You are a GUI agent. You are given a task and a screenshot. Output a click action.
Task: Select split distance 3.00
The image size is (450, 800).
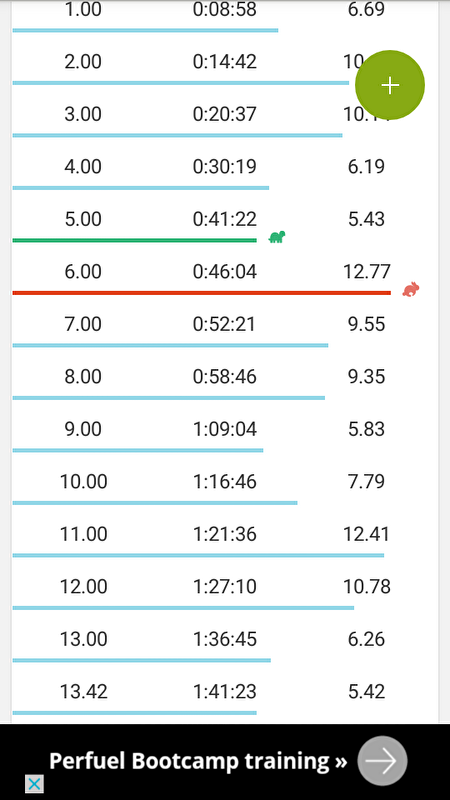[x=83, y=114]
